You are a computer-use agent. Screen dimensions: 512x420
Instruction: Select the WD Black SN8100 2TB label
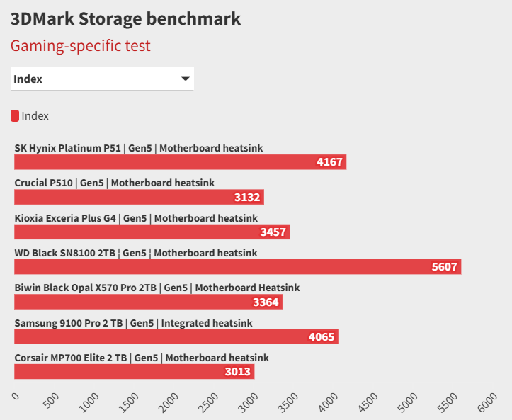136,253
